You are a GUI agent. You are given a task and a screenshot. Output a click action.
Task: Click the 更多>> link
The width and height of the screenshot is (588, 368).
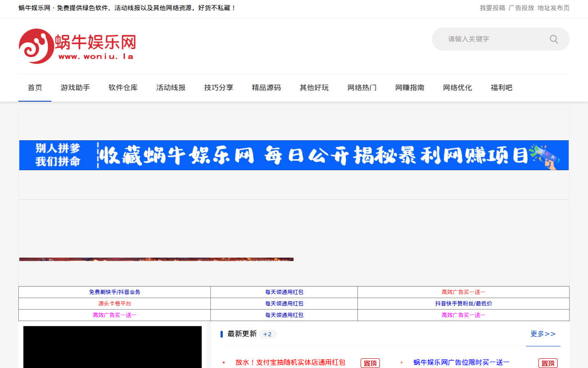click(x=543, y=333)
